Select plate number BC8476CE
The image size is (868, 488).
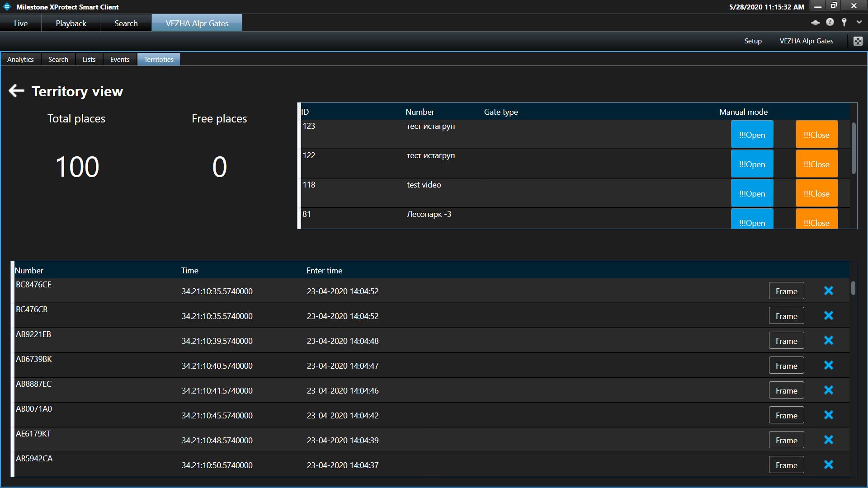pos(33,284)
